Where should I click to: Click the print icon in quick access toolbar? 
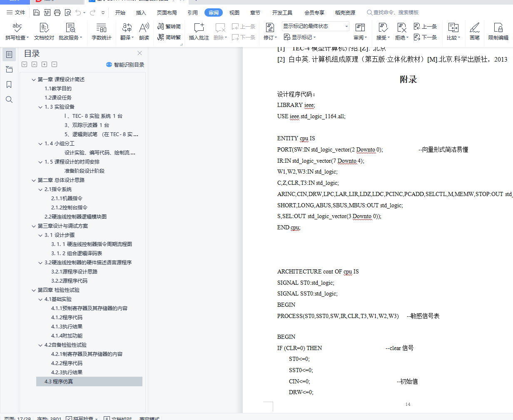57,12
